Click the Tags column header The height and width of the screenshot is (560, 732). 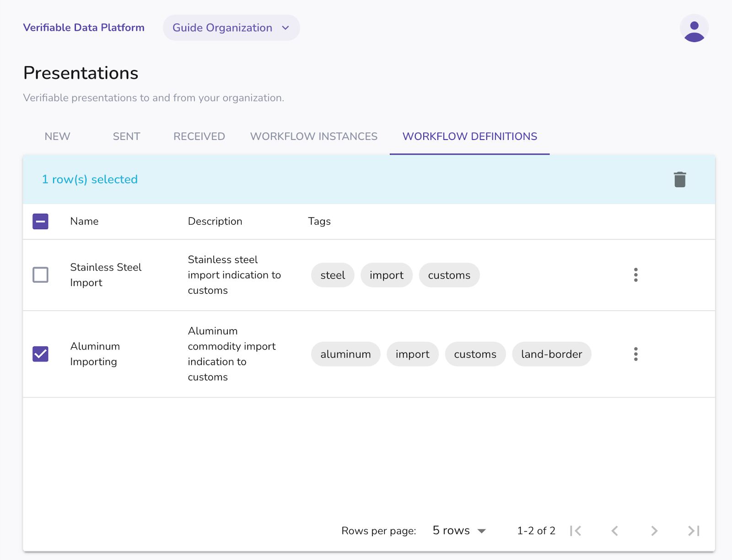[x=319, y=221]
